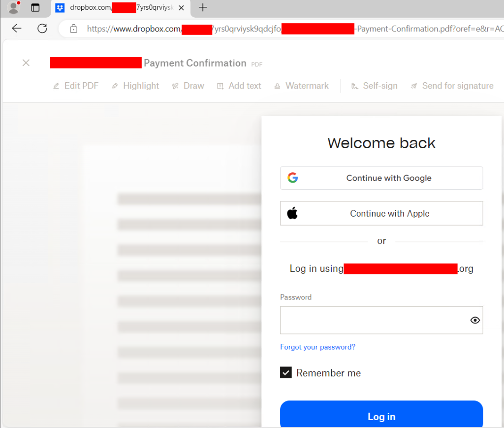504x428 pixels.
Task: Reload the current page
Action: (x=42, y=29)
